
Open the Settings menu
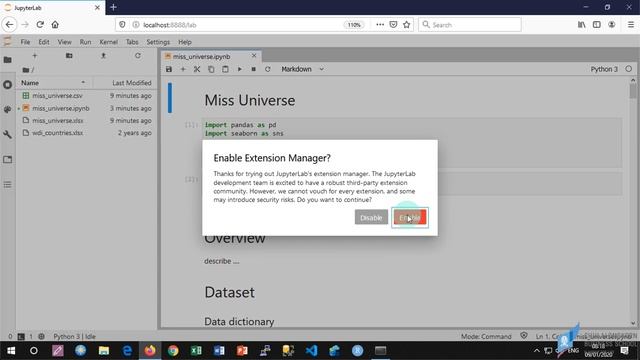click(x=158, y=42)
